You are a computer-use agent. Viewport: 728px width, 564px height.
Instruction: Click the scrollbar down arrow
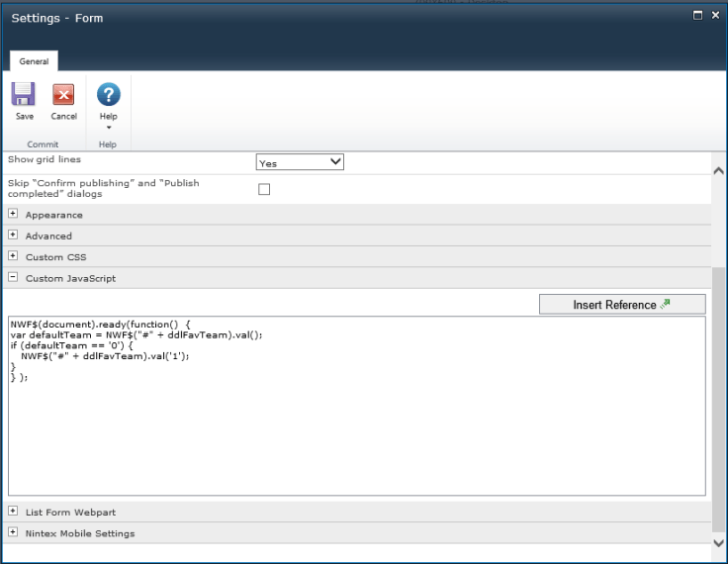pyautogui.click(x=719, y=542)
